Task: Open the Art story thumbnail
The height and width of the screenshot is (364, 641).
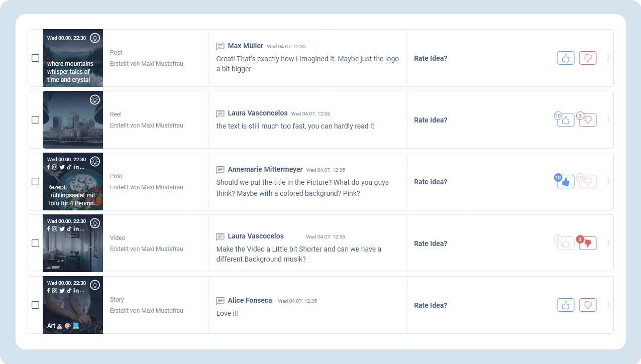Action: click(73, 305)
